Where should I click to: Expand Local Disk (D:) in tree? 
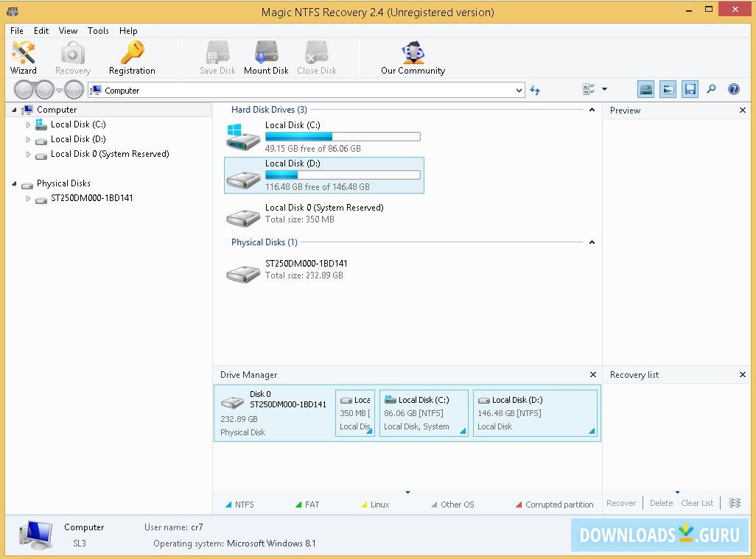tap(28, 140)
